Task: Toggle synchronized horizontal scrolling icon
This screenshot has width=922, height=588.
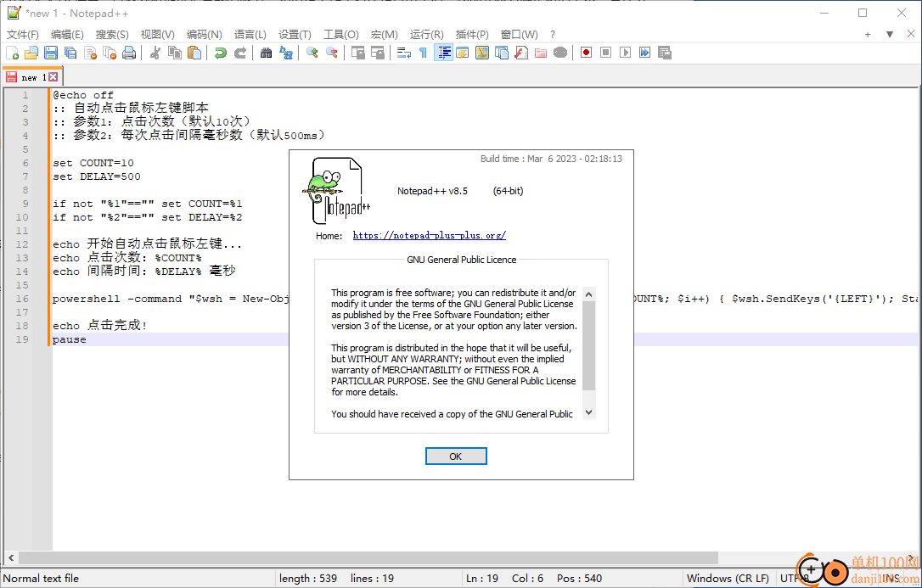Action: click(378, 53)
